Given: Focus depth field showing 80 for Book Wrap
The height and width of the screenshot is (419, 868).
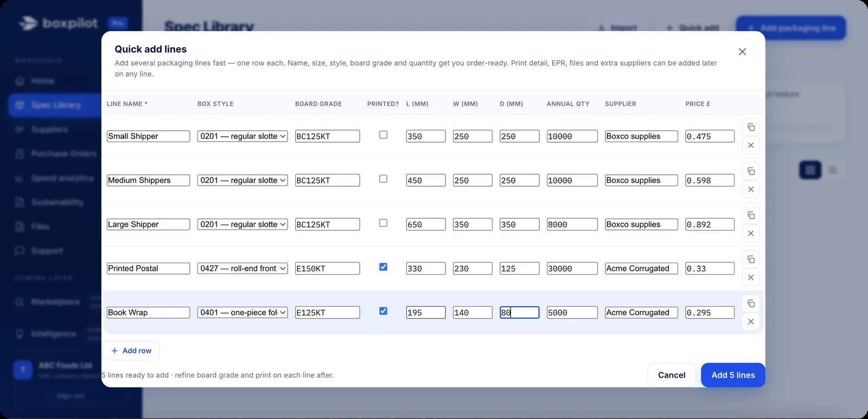Looking at the screenshot, I should coord(519,312).
